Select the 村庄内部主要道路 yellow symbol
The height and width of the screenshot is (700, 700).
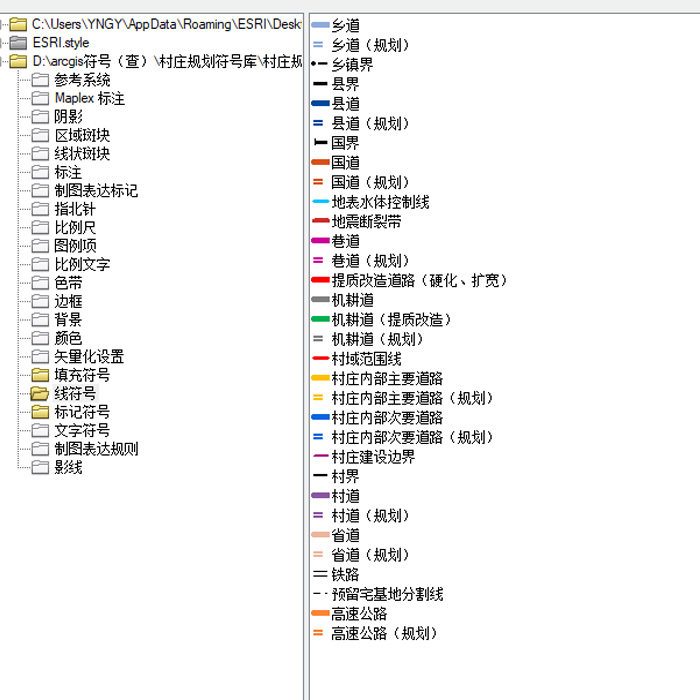click(x=377, y=379)
